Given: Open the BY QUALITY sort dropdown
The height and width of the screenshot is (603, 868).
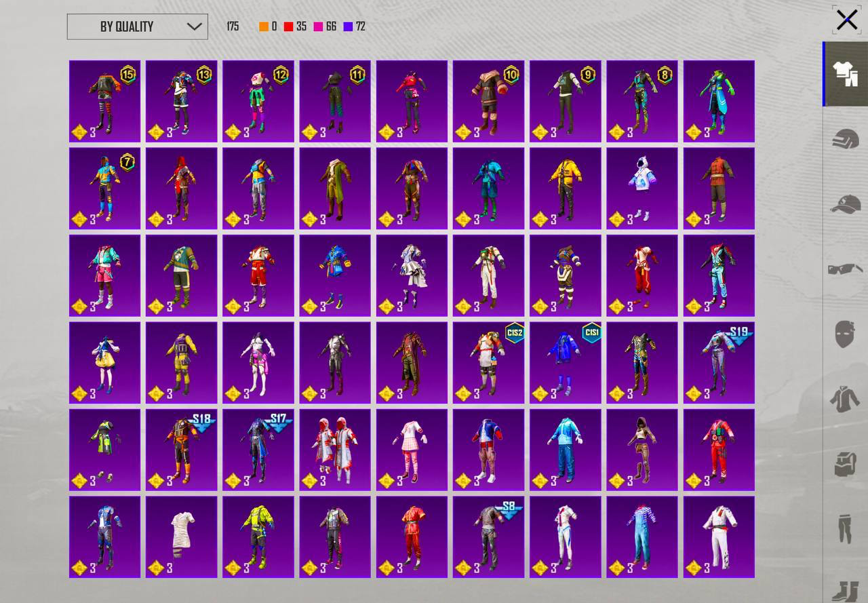Looking at the screenshot, I should [137, 26].
